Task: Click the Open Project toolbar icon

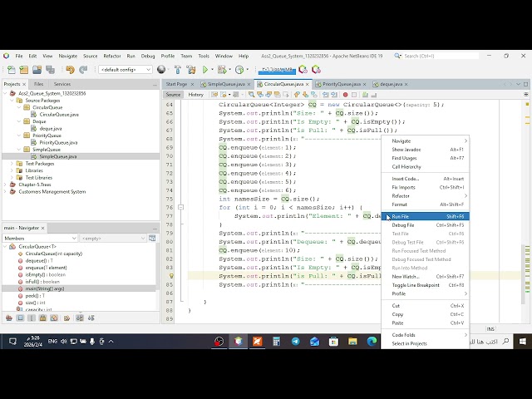Action: click(37, 70)
